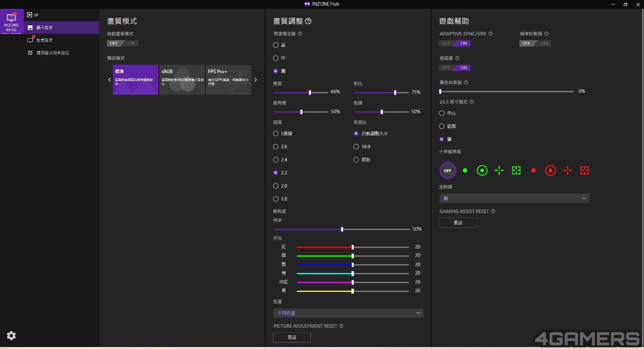This screenshot has width=644, height=349.
Task: Adjust the red 紅 saturation slider
Action: [353, 247]
